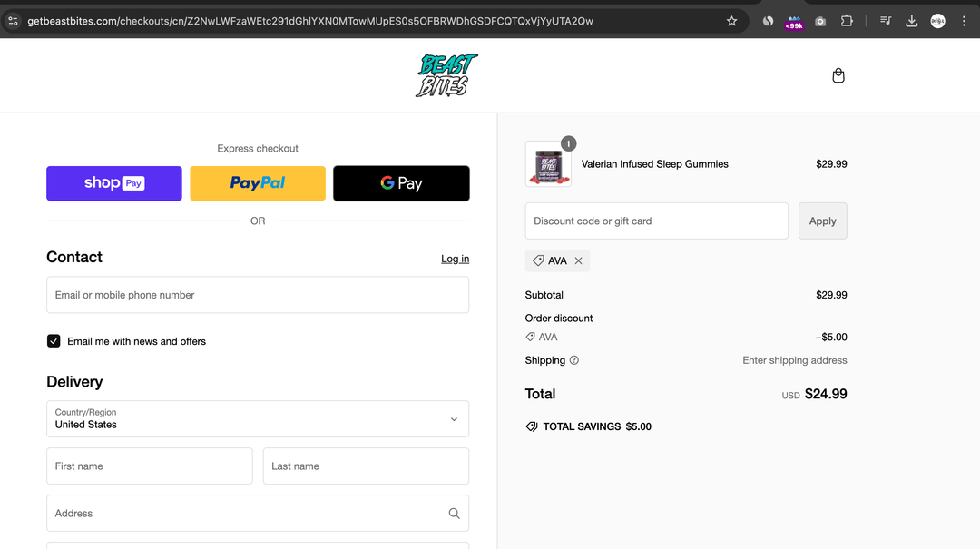Screen dimensions: 980x549
Task: Open Chrome's three-dot menu
Action: coord(964,21)
